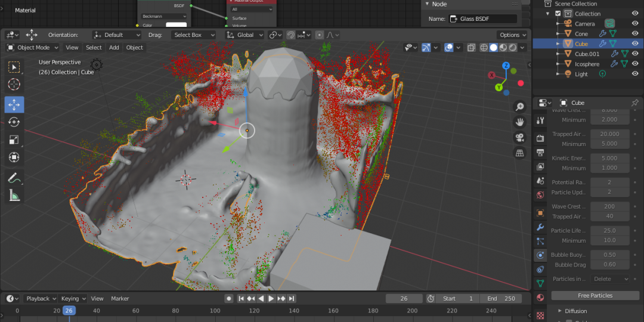Uncheck the Collection exclude checkbox

point(558,14)
